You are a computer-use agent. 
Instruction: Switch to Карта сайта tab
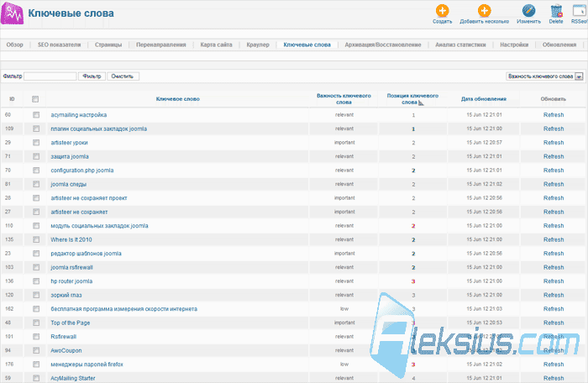(x=216, y=45)
